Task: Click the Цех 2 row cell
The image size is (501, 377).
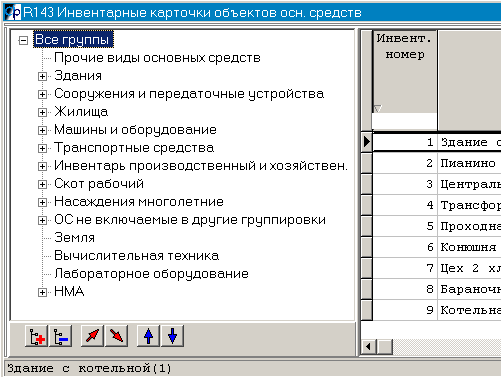Action: pyautogui.click(x=470, y=268)
